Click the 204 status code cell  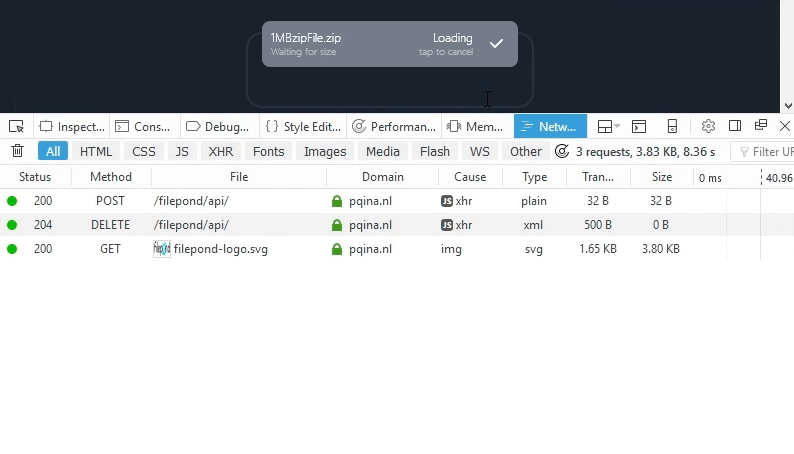(43, 225)
